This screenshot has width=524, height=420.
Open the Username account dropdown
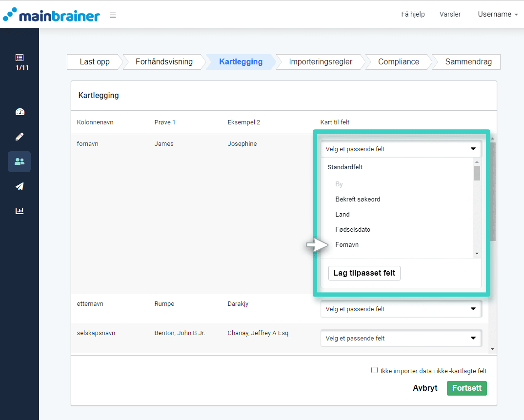(497, 14)
